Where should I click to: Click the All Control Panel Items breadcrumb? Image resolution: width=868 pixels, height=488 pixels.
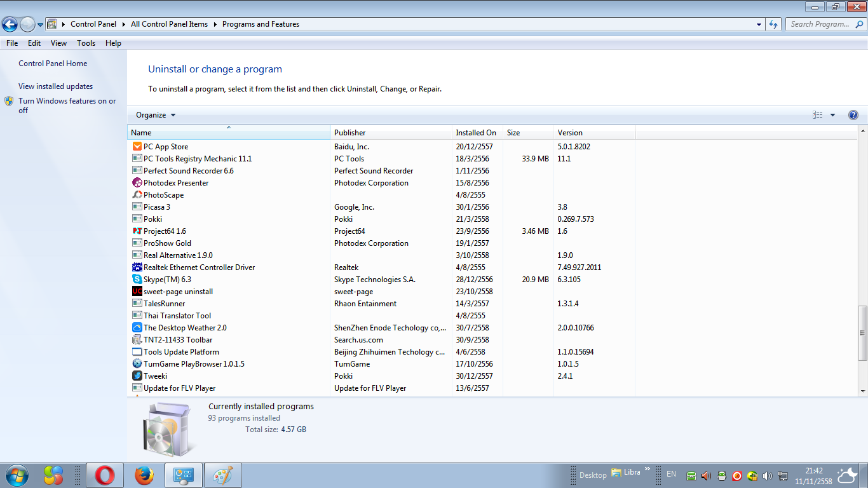pyautogui.click(x=169, y=24)
